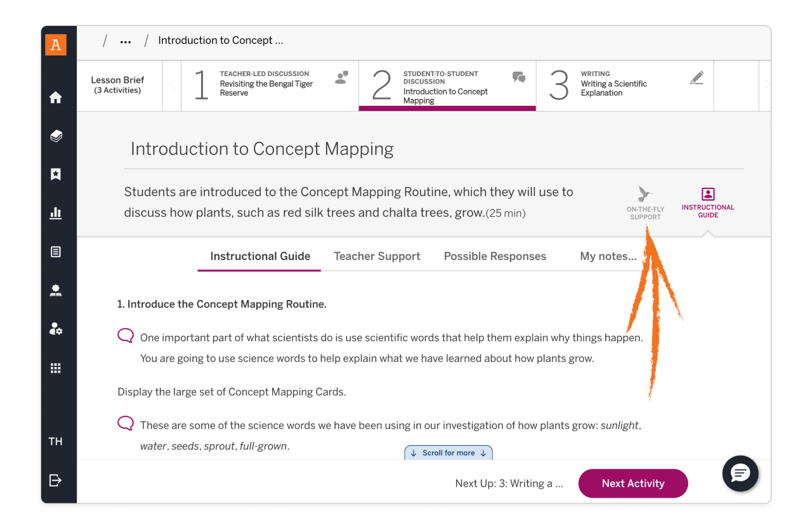Open the bookmark star sidebar icon
This screenshot has width=812, height=530.
coord(56,174)
